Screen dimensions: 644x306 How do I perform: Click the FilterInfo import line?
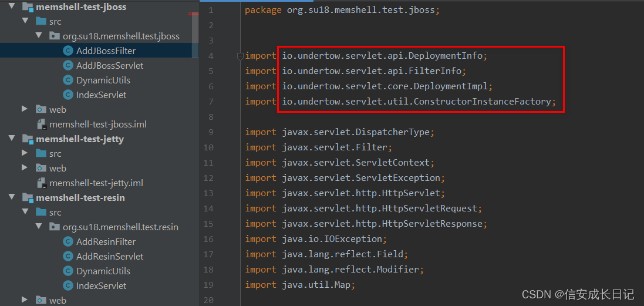pyautogui.click(x=356, y=71)
